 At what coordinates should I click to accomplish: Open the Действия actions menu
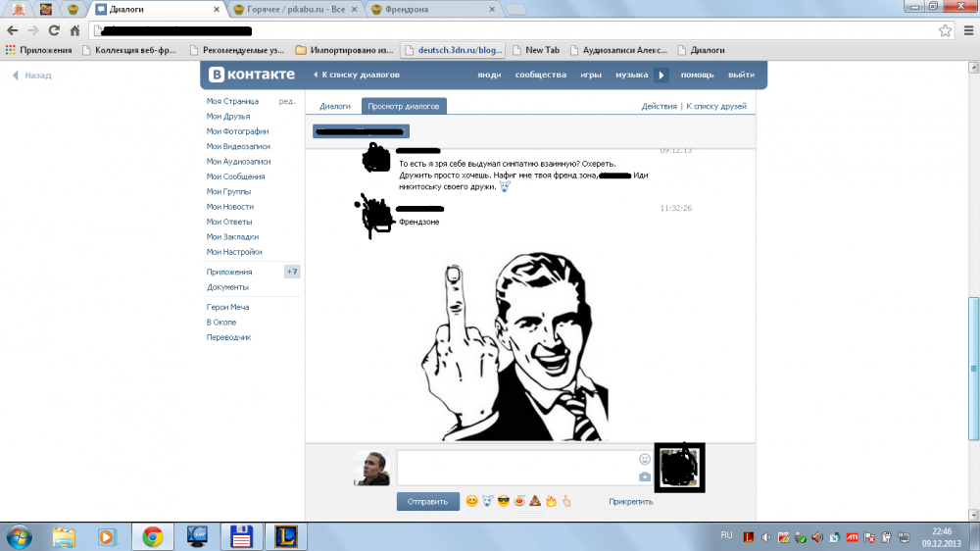pos(659,106)
